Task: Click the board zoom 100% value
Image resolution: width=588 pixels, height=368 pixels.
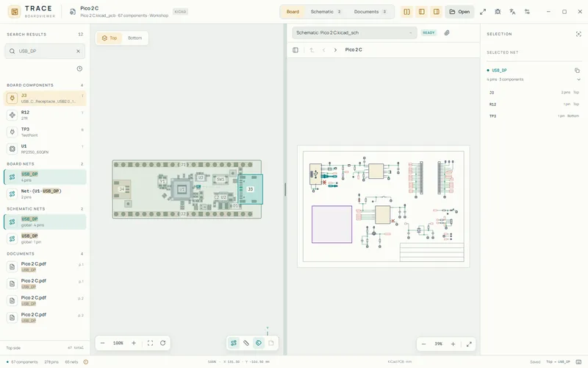Action: pyautogui.click(x=118, y=343)
